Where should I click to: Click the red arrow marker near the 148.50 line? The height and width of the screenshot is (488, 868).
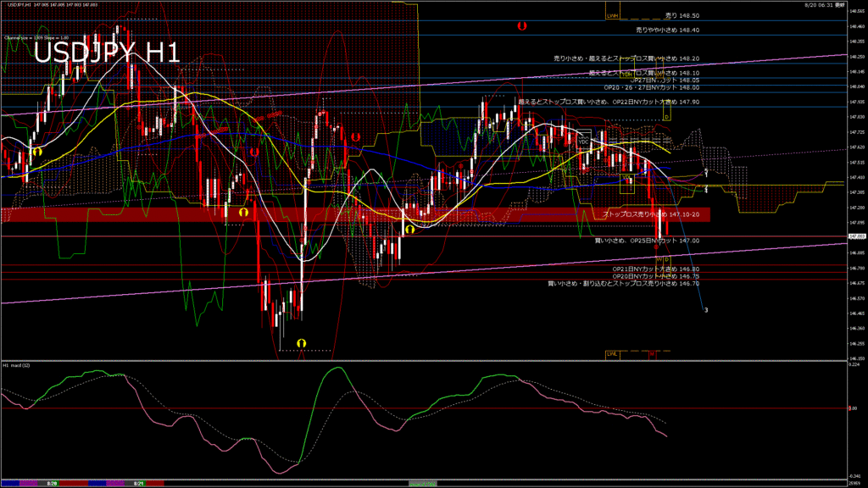pyautogui.click(x=522, y=26)
